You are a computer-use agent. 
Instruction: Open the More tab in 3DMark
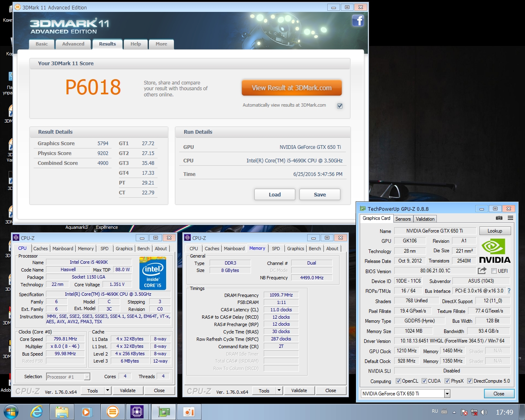(x=161, y=44)
